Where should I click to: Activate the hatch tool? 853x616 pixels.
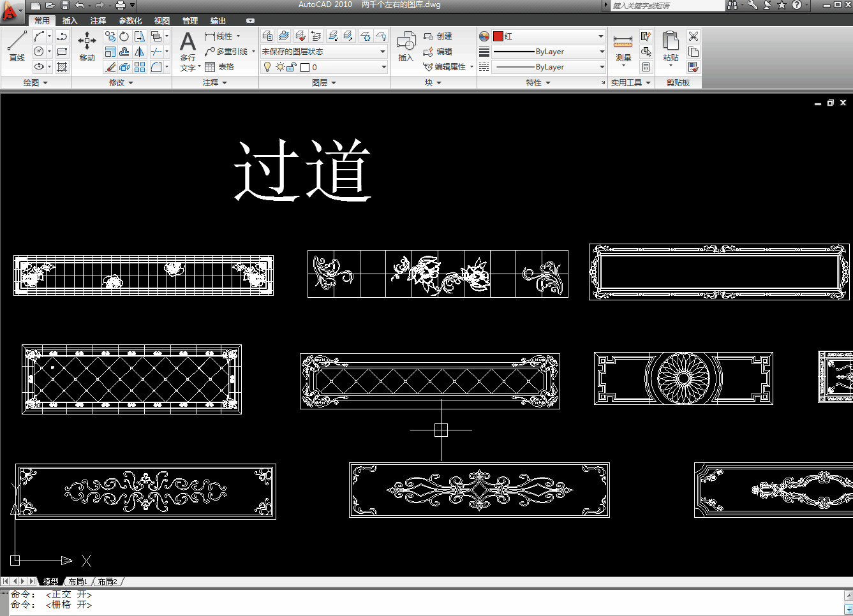coord(62,66)
